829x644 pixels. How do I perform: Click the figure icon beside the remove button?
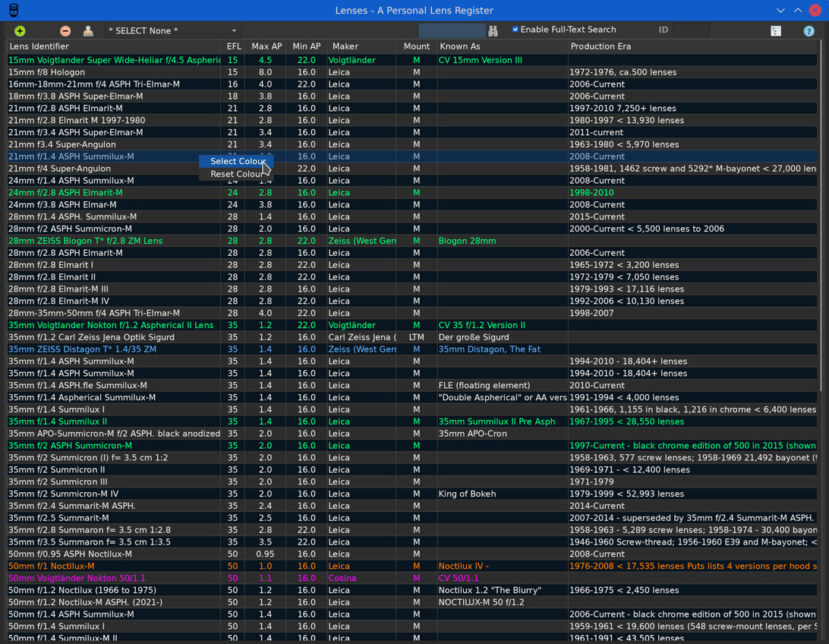(88, 31)
